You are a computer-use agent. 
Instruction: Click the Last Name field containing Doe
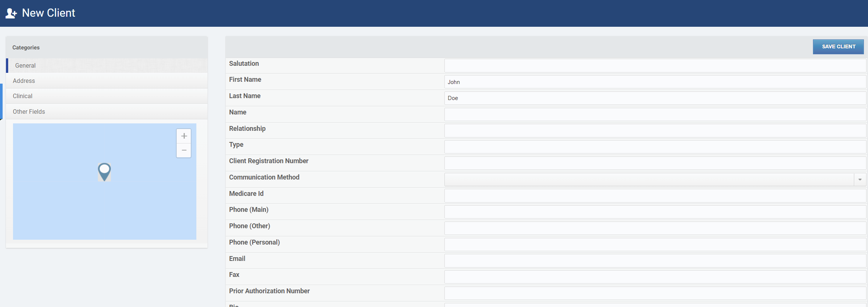pos(655,98)
